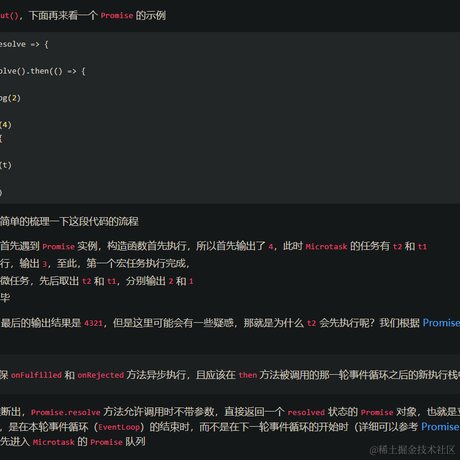Click the code line 'olve().then(() => {'
The image size is (460, 460).
[43, 71]
